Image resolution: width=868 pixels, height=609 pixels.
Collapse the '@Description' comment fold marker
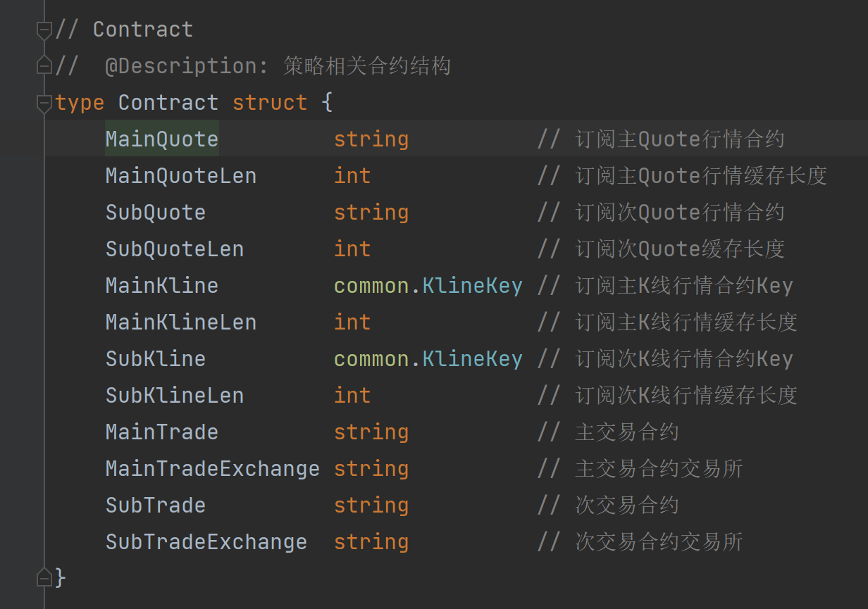(x=44, y=66)
